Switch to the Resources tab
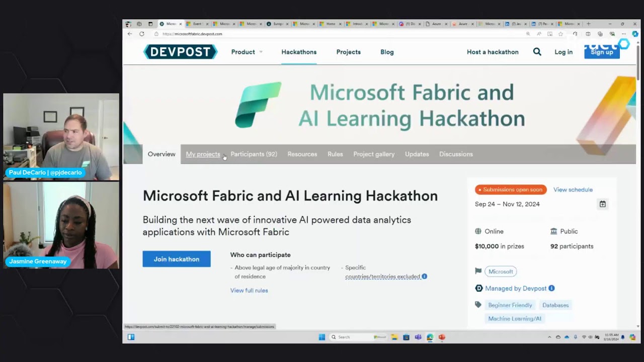The width and height of the screenshot is (644, 362). click(x=302, y=154)
